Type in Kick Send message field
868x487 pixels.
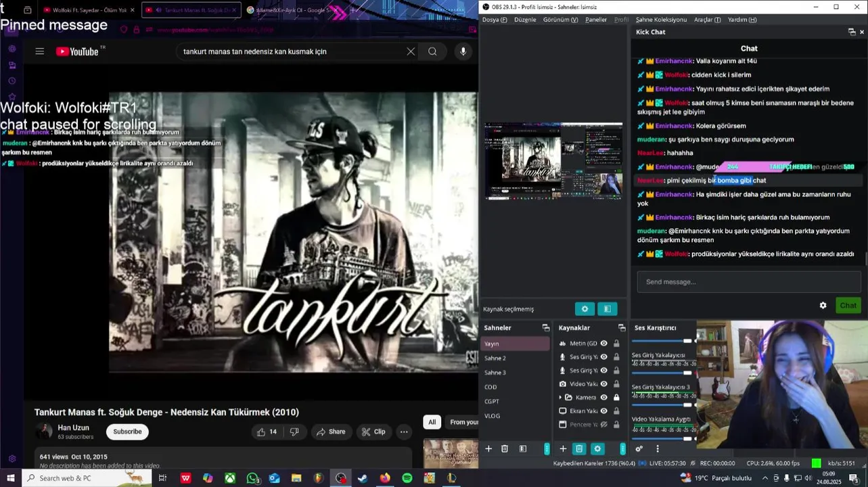(x=749, y=282)
